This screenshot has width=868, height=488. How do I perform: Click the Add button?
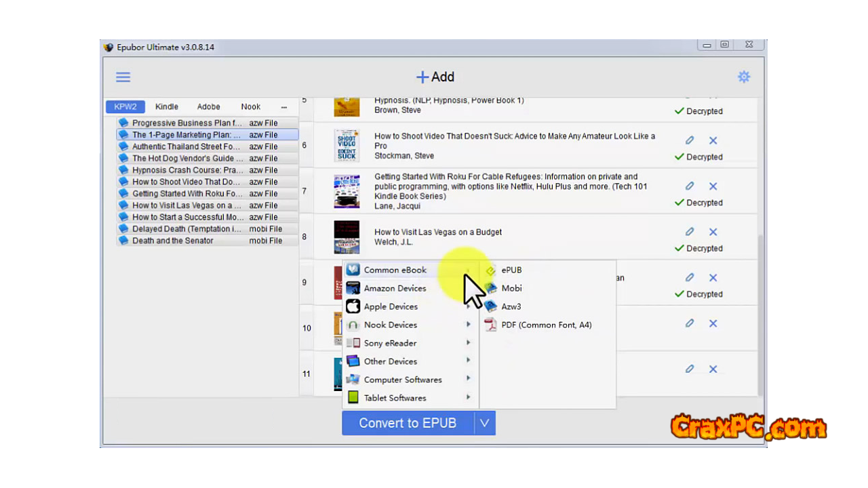(435, 77)
